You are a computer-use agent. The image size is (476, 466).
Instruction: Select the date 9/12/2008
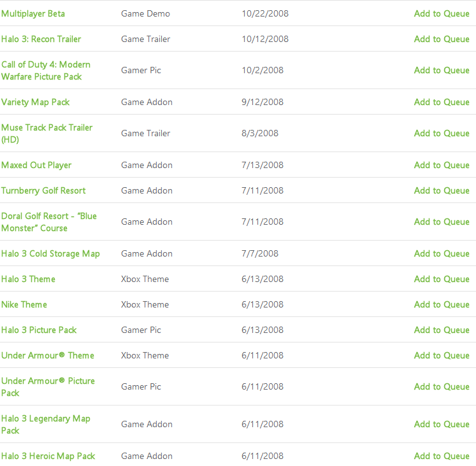[263, 102]
